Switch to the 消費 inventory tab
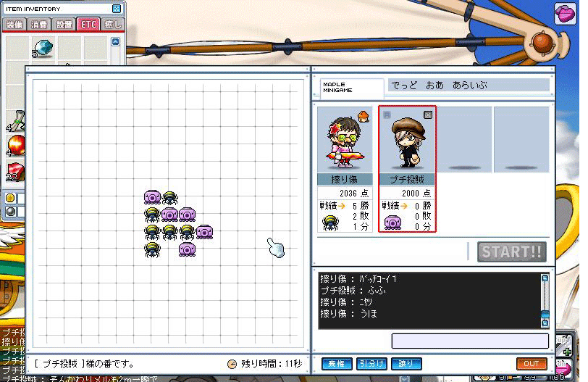588x382 pixels. click(39, 25)
